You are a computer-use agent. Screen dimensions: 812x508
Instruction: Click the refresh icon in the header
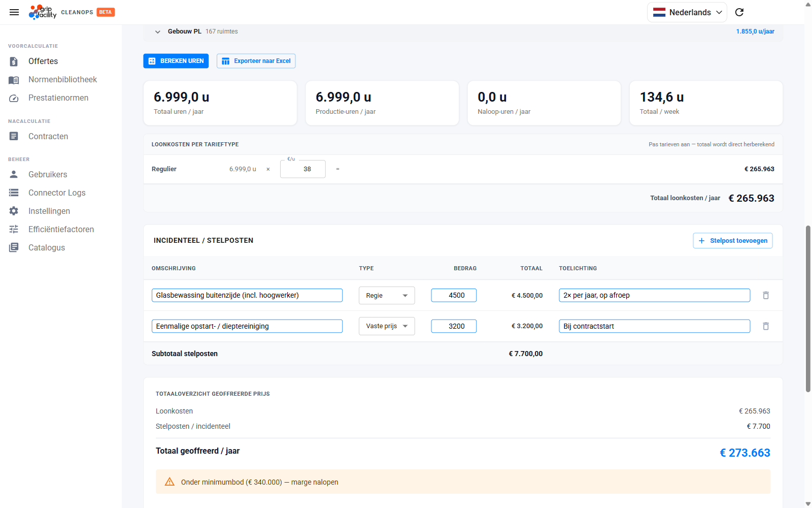coord(739,12)
